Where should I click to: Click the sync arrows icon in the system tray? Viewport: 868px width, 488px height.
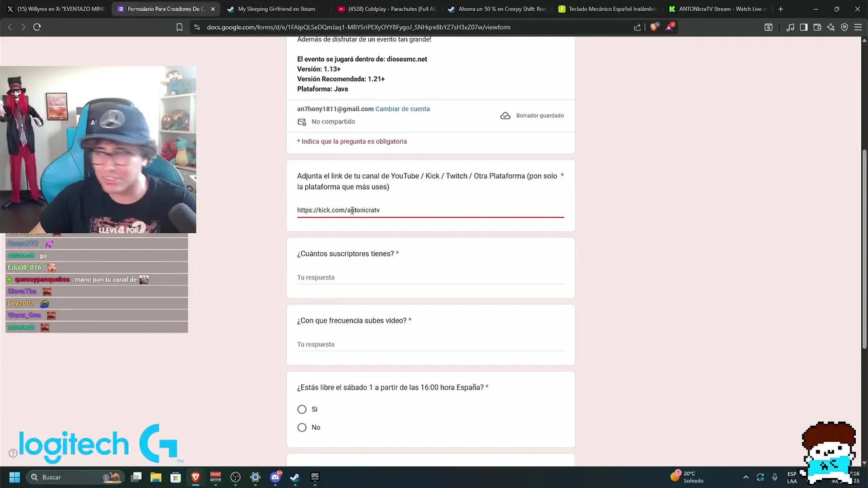point(760,477)
